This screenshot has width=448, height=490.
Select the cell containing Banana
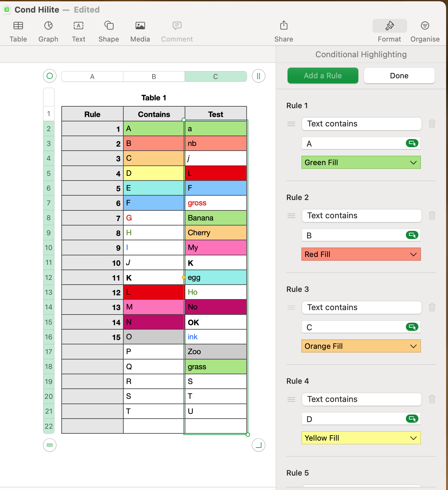(216, 218)
